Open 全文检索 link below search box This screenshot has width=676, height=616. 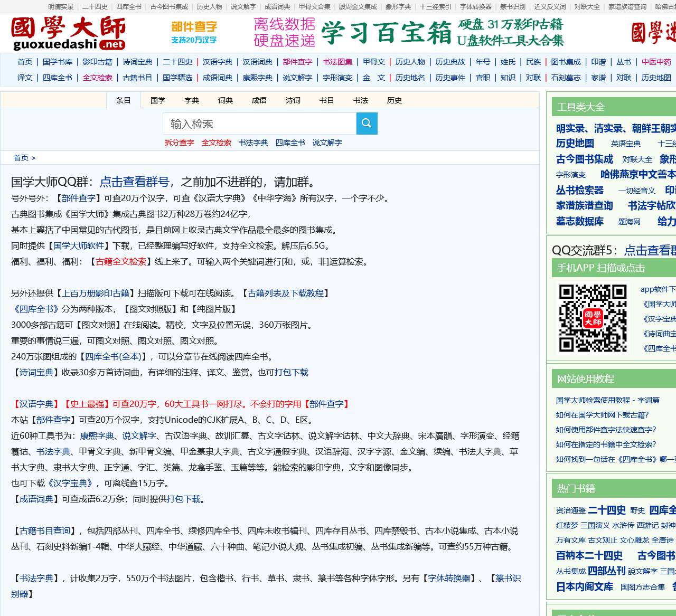click(217, 143)
